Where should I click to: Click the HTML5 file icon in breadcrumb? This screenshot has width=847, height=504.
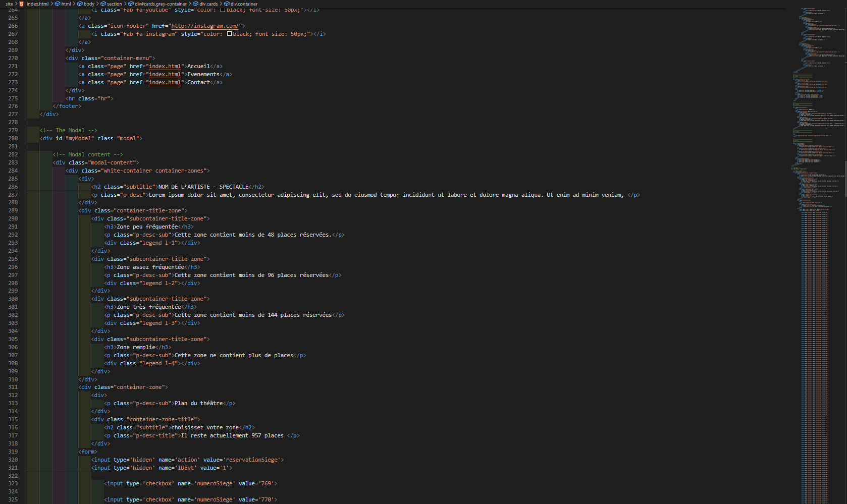tap(22, 4)
